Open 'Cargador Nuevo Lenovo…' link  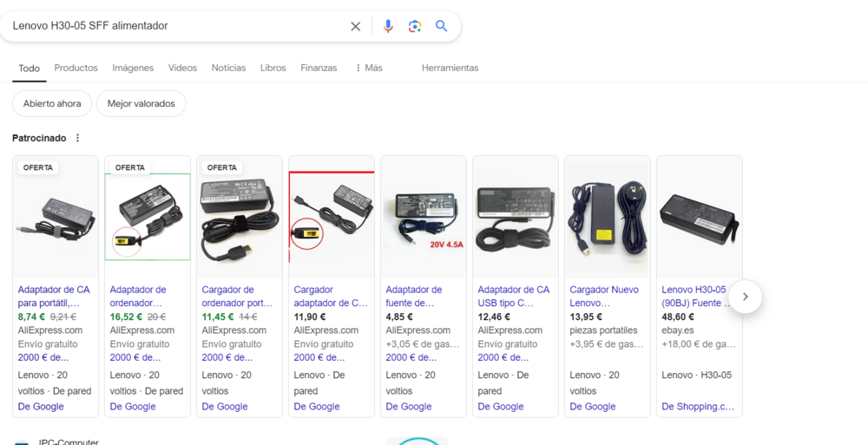pos(604,296)
